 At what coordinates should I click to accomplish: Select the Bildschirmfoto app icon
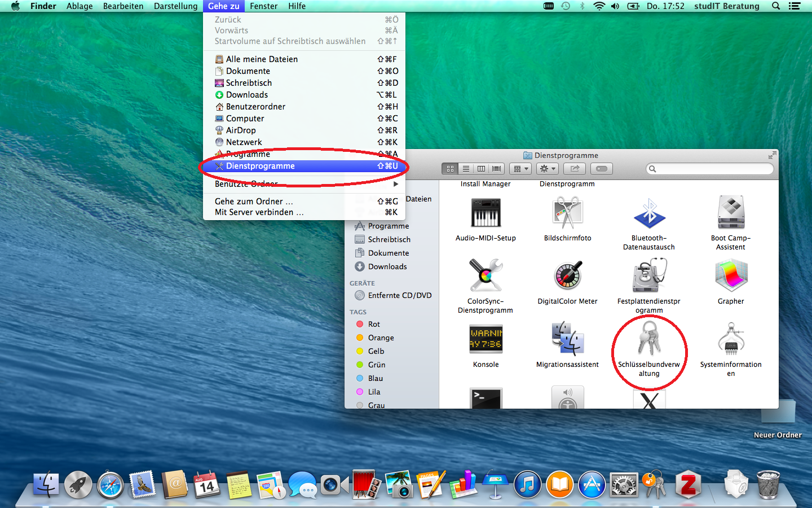click(567, 212)
